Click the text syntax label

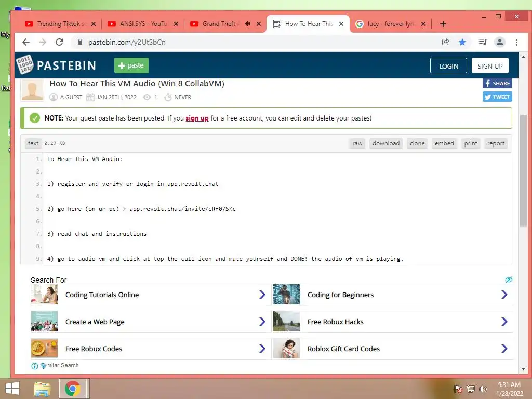33,143
